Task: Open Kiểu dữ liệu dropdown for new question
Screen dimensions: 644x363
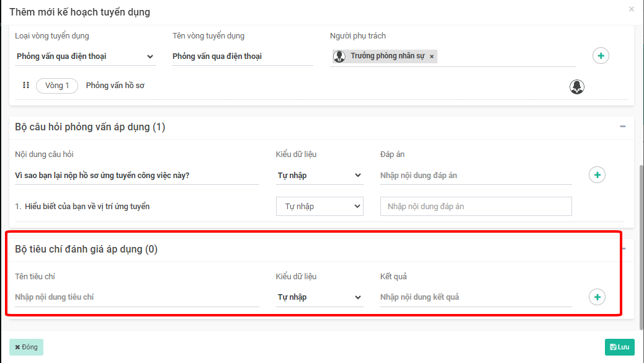Action: 320,176
